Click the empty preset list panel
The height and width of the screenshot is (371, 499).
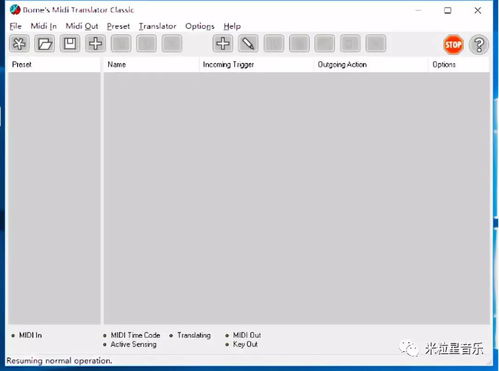point(54,198)
